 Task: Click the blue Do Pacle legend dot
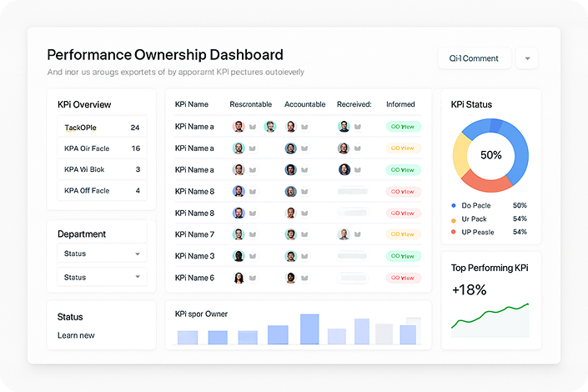click(x=454, y=205)
